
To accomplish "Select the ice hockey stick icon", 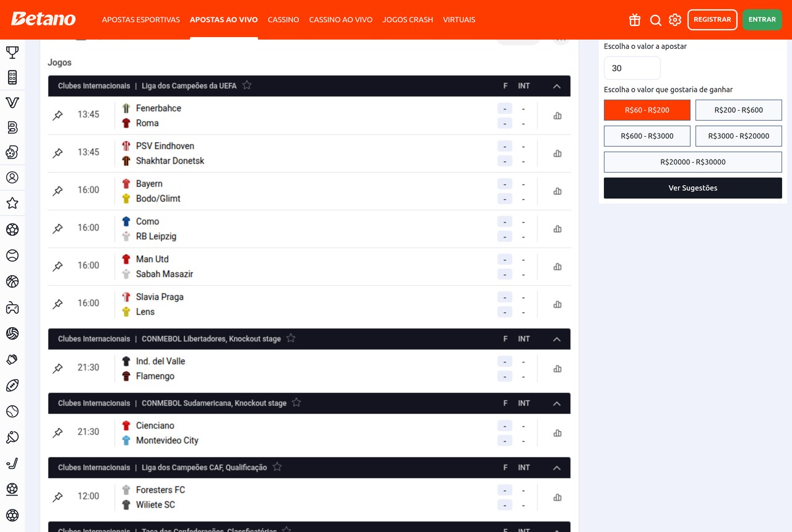I will pos(12,463).
